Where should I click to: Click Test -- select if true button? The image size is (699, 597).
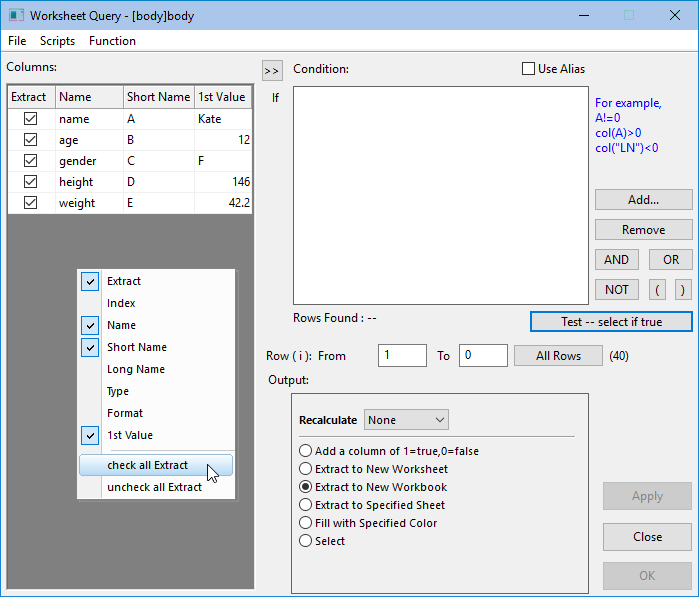pos(611,321)
